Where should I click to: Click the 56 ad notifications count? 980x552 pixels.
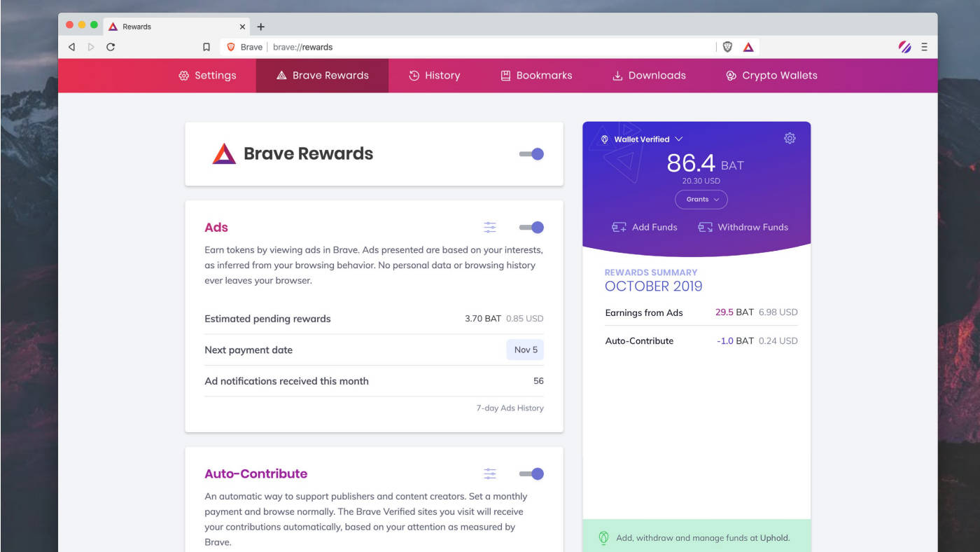tap(538, 381)
